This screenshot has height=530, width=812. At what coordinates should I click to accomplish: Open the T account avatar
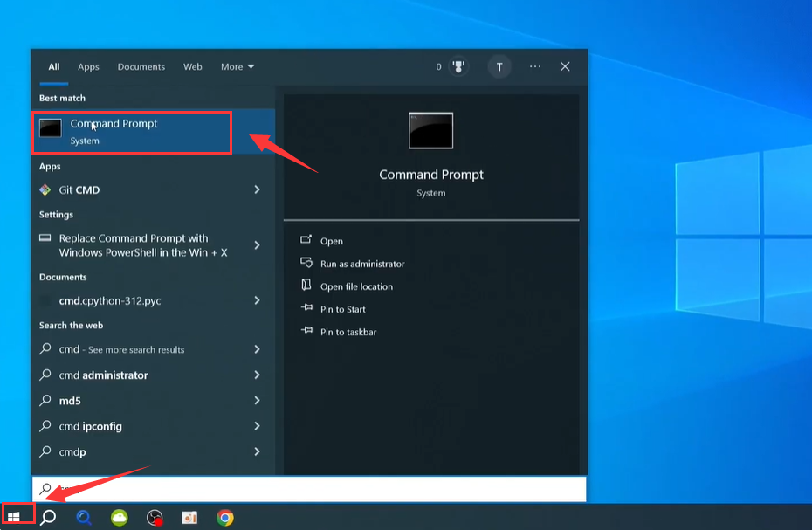(499, 67)
